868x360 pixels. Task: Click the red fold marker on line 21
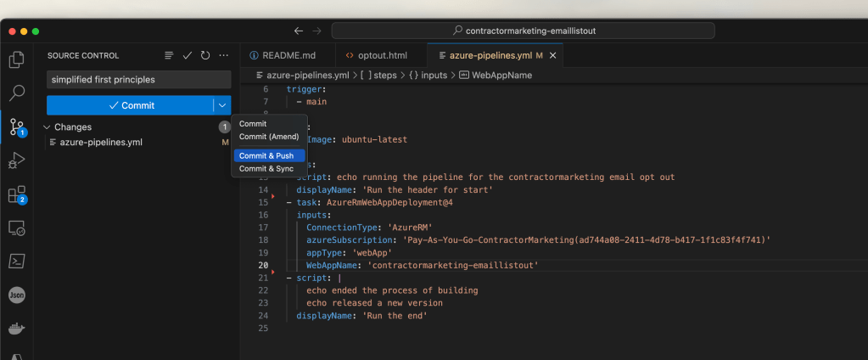pyautogui.click(x=272, y=272)
